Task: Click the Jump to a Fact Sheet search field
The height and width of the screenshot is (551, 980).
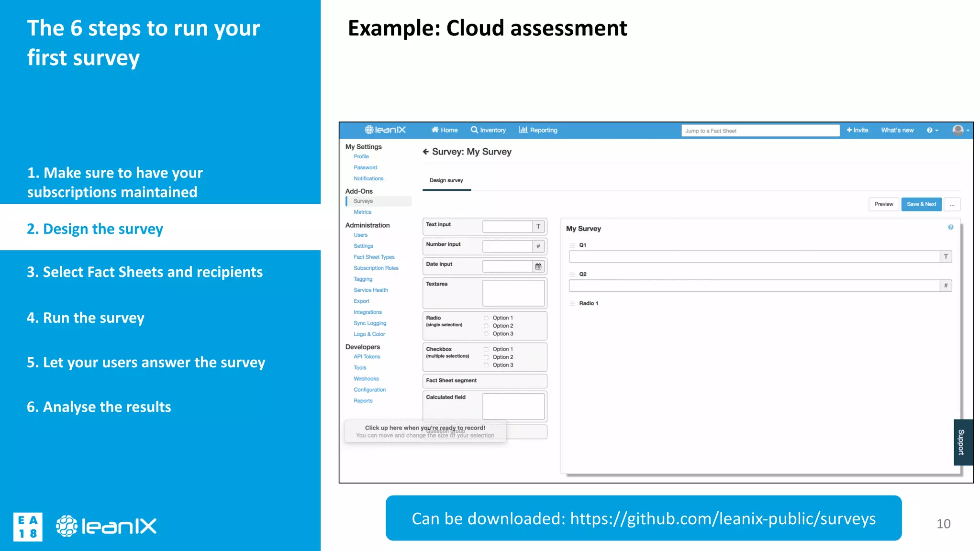Action: [x=760, y=131]
